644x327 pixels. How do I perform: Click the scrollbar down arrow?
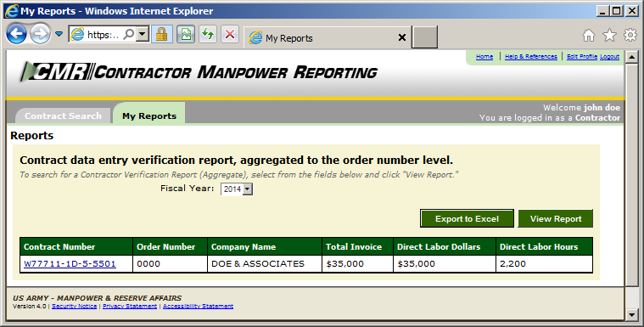(631, 315)
